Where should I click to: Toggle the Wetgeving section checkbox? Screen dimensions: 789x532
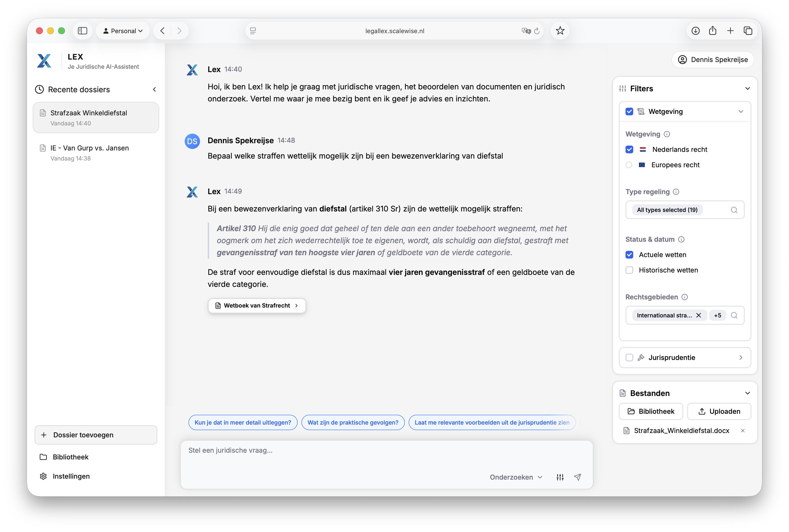629,112
